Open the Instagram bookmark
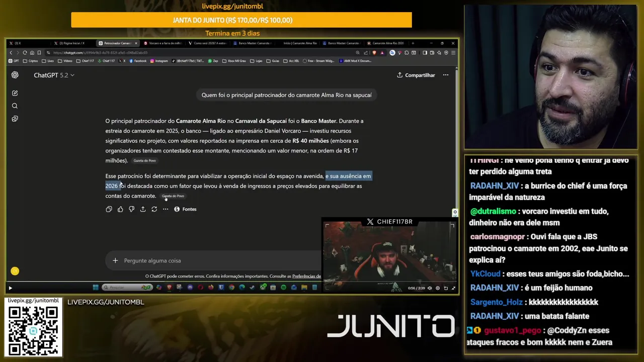Image resolution: width=644 pixels, height=362 pixels. (159, 61)
